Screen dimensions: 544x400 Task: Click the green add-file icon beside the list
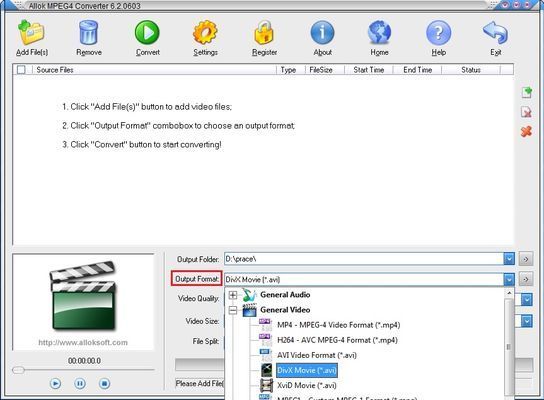pos(527,92)
